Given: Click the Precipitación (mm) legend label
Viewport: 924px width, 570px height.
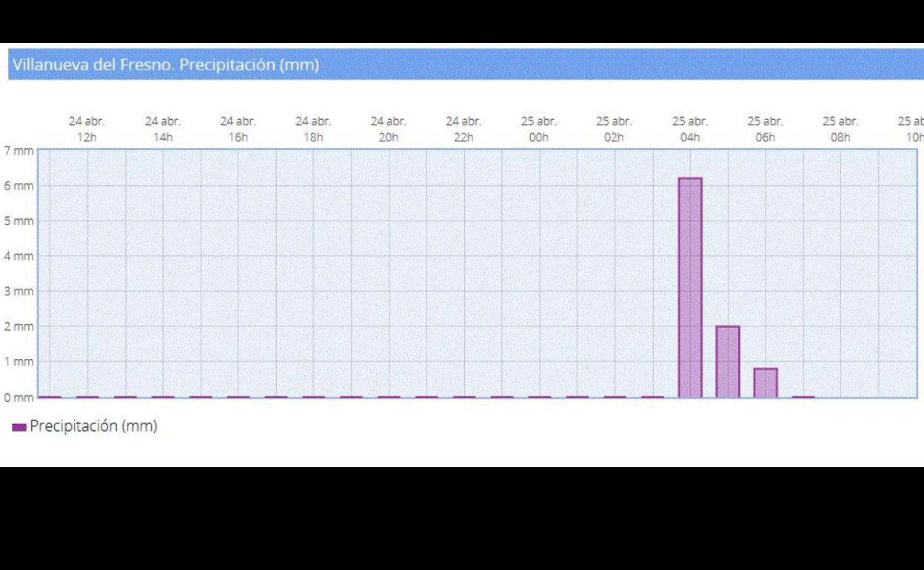Looking at the screenshot, I should coord(93,426).
